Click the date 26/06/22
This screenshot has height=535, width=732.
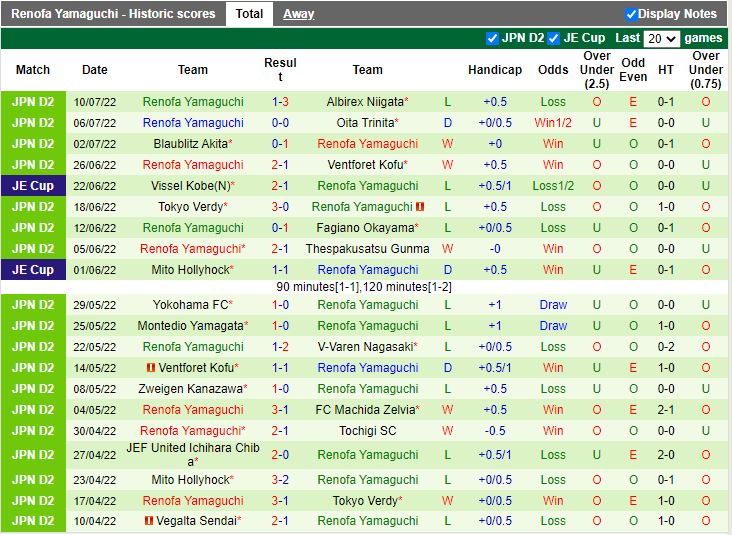pyautogui.click(x=94, y=165)
